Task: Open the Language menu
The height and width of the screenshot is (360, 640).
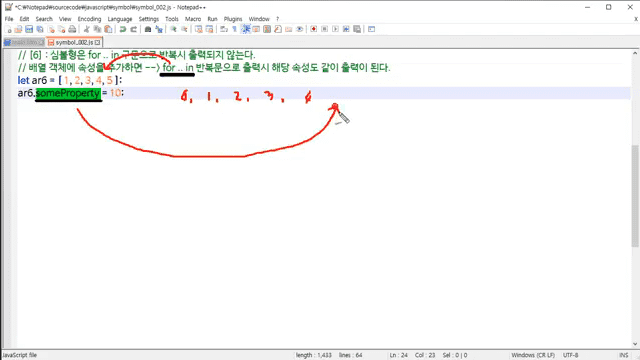Action: tap(120, 19)
